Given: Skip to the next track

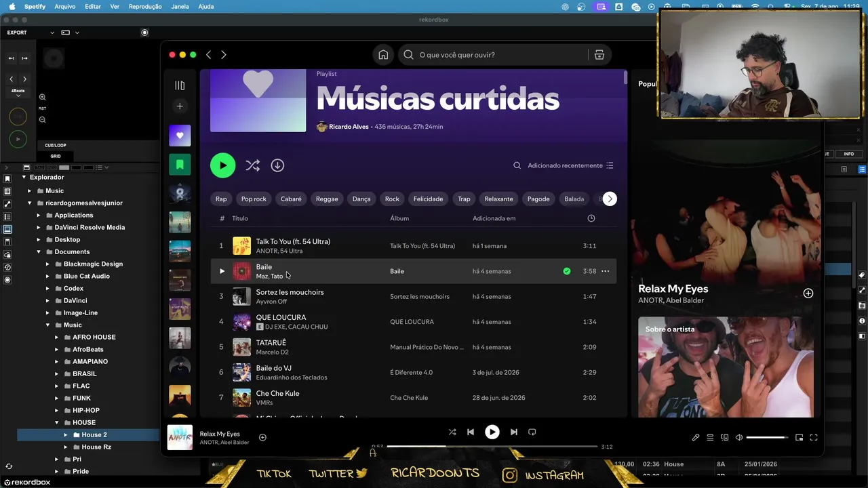Looking at the screenshot, I should pos(514,432).
